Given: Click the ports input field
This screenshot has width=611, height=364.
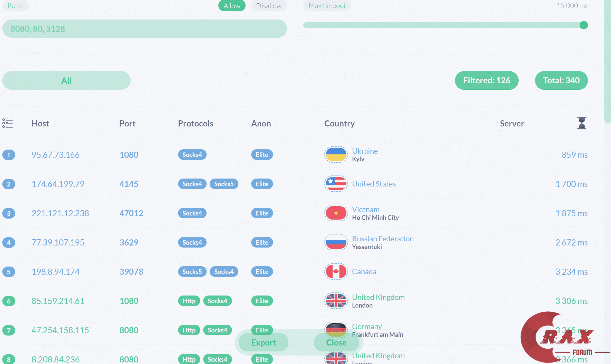Looking at the screenshot, I should coord(144,29).
